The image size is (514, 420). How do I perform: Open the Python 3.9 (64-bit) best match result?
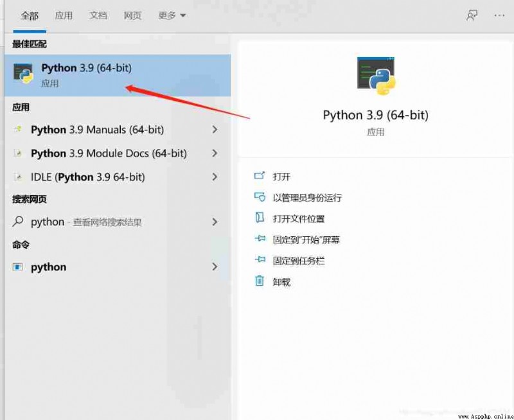(118, 75)
